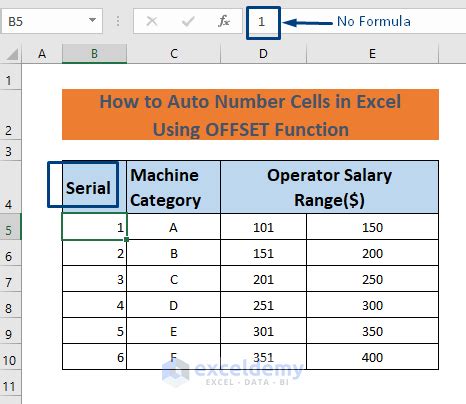Screen dimensions: 466x404
Task: Click the orange title cell about OFFSET Function
Action: click(x=250, y=115)
